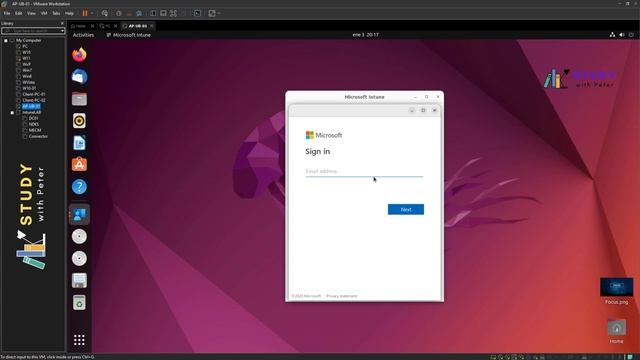Open Firefox from the Ubuntu dock

[x=79, y=55]
